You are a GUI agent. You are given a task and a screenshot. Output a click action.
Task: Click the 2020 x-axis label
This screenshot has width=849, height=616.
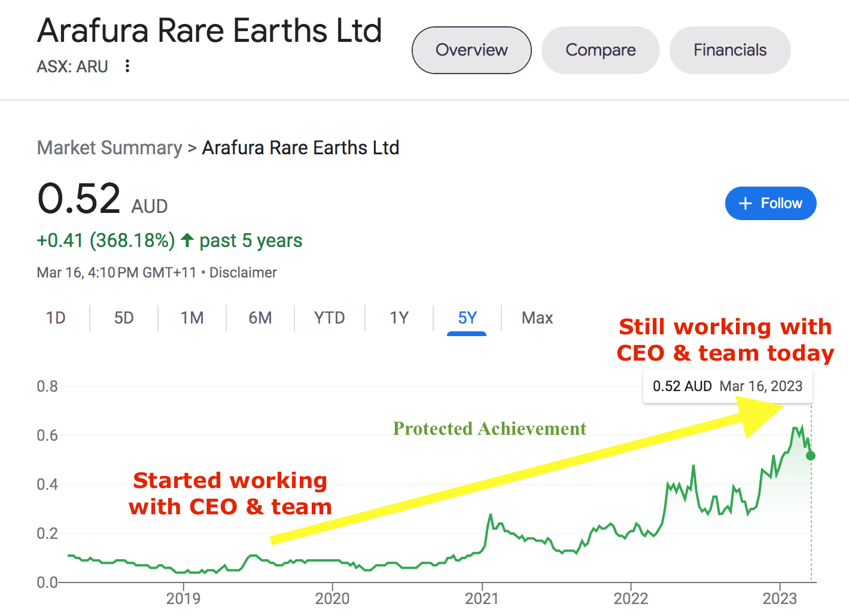(332, 598)
